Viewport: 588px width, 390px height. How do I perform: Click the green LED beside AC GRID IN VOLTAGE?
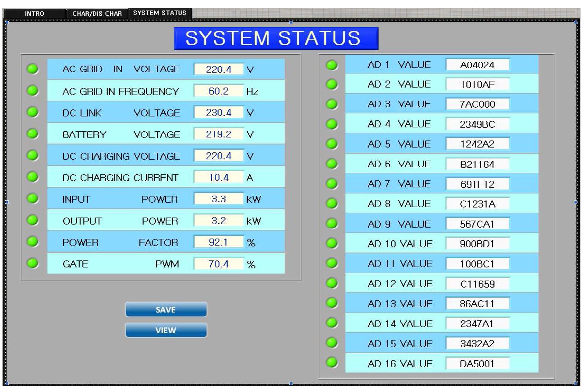pos(33,69)
